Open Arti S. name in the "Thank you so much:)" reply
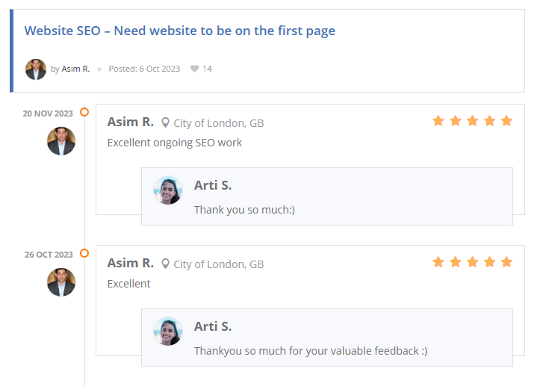This screenshot has width=543, height=392. coord(213,185)
